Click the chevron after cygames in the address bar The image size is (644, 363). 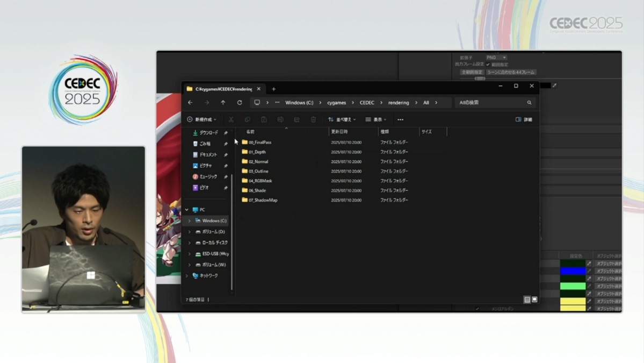(353, 103)
